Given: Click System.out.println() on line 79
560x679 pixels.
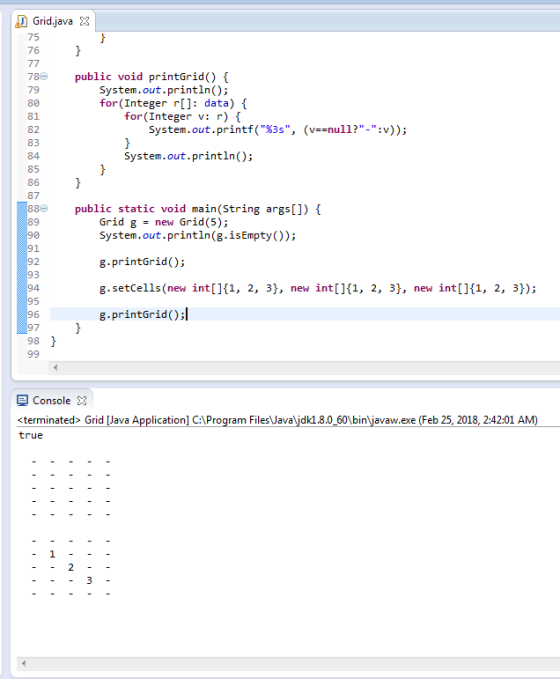Looking at the screenshot, I should click(x=164, y=90).
